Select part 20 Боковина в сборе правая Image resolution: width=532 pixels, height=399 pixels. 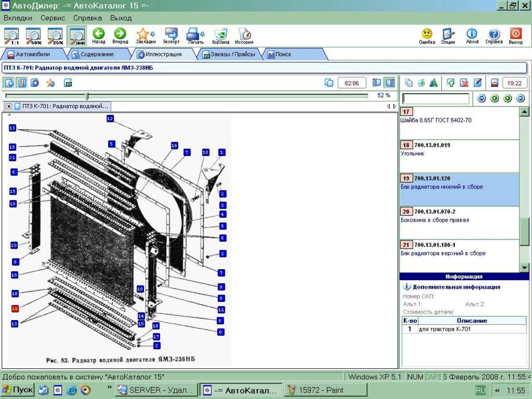(x=459, y=223)
